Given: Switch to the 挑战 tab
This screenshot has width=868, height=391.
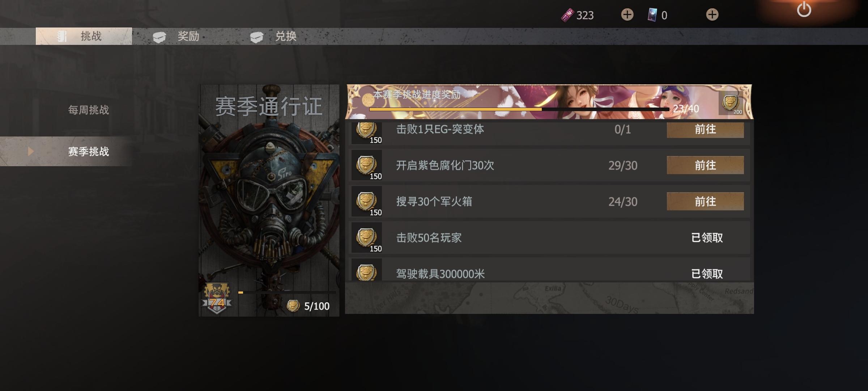Looking at the screenshot, I should coord(84,36).
